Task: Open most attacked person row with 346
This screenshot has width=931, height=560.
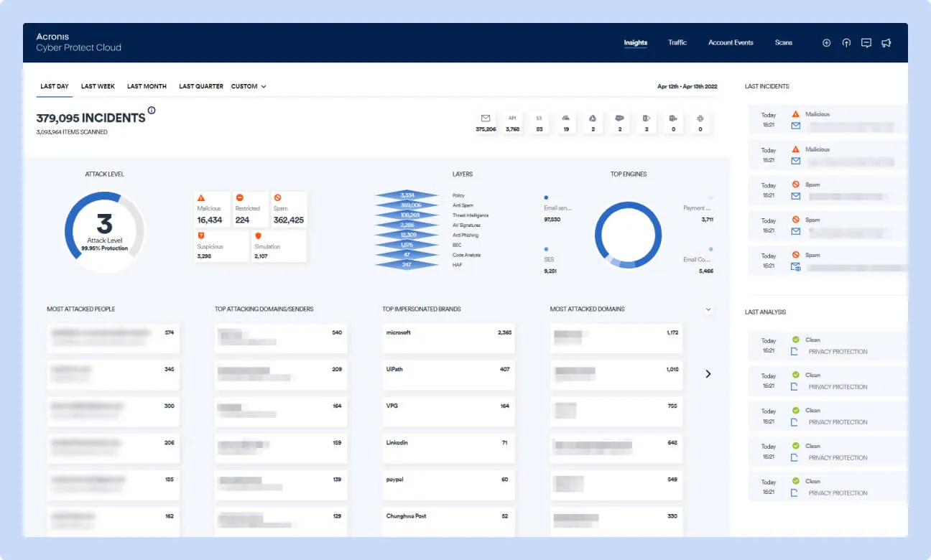Action: pos(114,375)
